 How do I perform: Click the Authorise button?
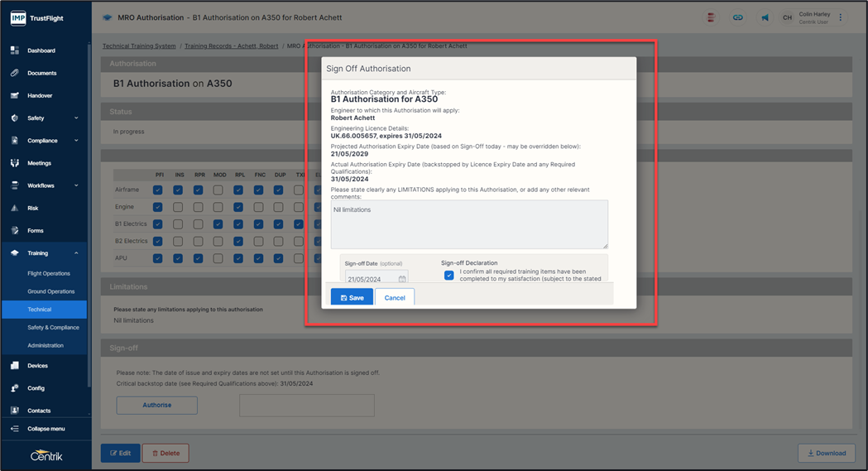(156, 405)
